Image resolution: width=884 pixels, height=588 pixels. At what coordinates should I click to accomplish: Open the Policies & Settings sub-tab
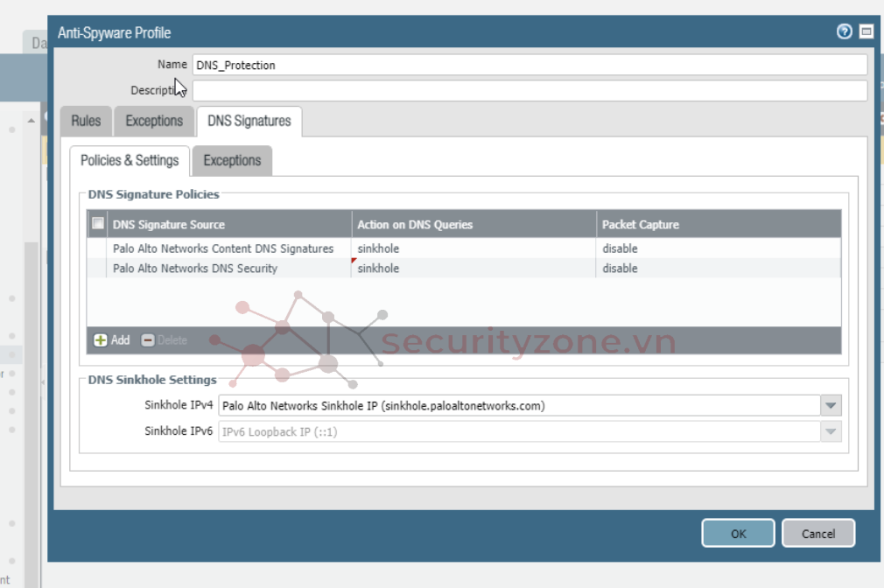pos(130,160)
